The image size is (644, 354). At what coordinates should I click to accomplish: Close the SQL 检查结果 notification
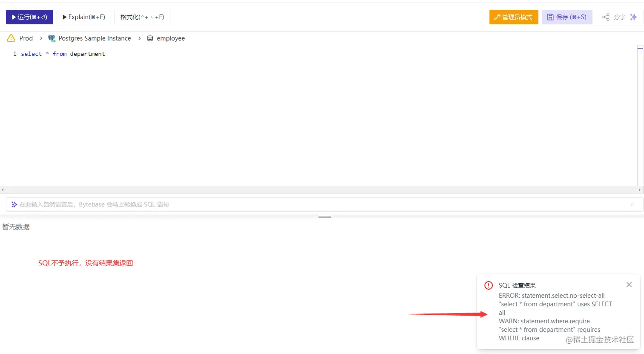coord(629,284)
